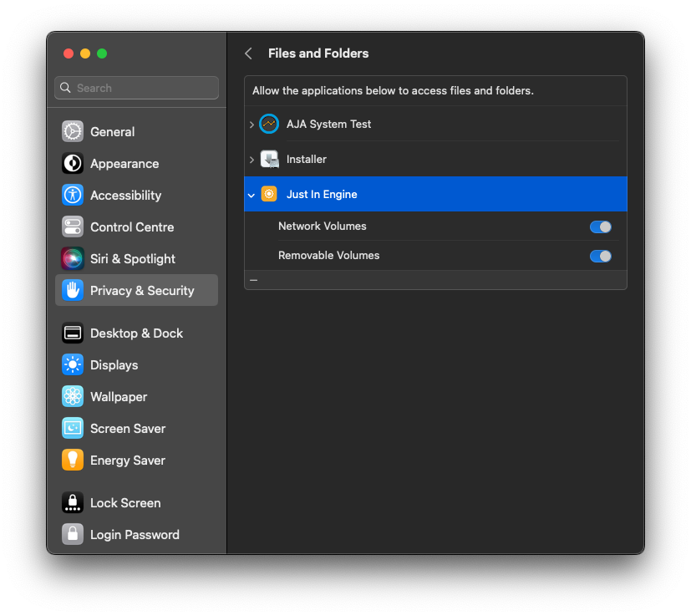Click the Installer app icon

[x=269, y=159]
